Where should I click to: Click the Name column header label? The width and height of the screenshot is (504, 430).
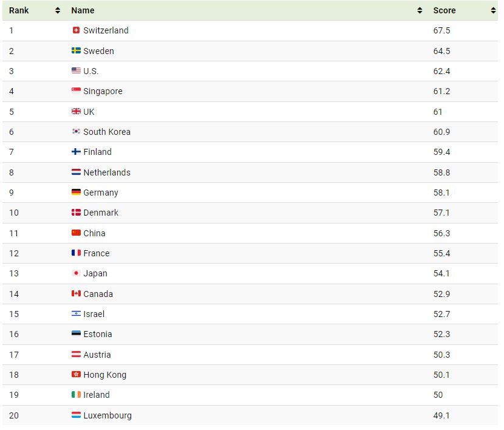83,10
